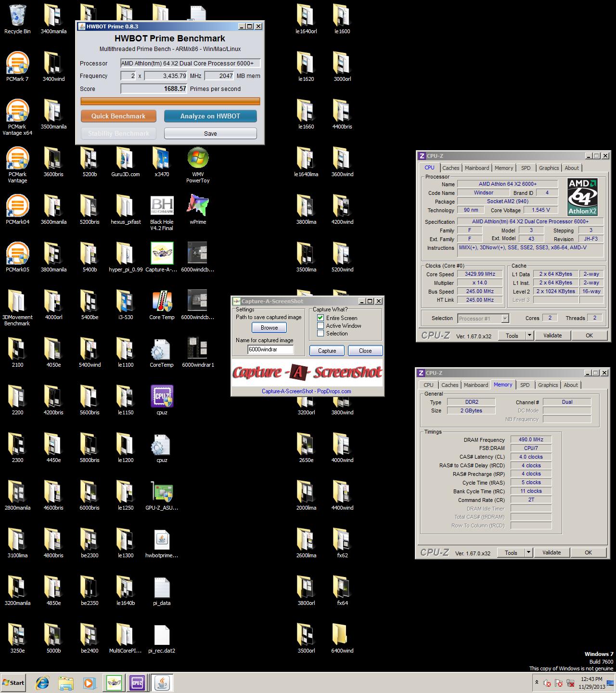Switch to Caches tab in upper CPU-Z
Image resolution: width=616 pixels, height=693 pixels.
[x=451, y=168]
